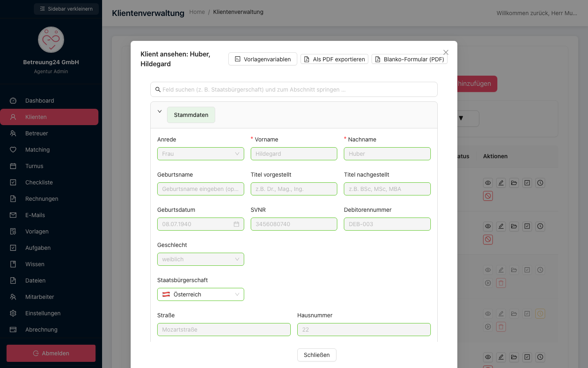Image resolution: width=588 pixels, height=368 pixels.
Task: Click the edit pencil icon in first client row
Action: pos(501,183)
